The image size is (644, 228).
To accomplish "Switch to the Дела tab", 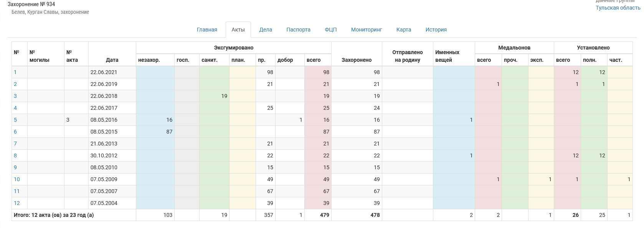I will (x=266, y=30).
